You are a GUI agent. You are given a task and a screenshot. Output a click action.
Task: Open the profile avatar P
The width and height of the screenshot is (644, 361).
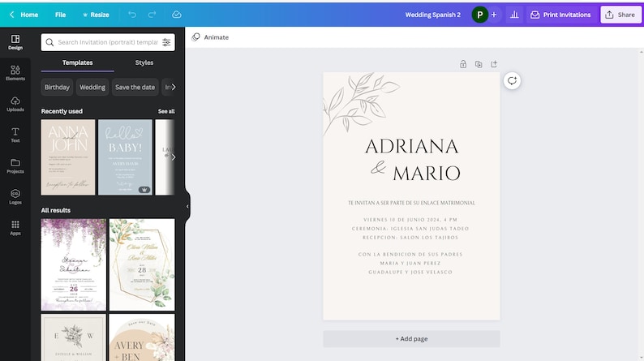click(x=479, y=15)
